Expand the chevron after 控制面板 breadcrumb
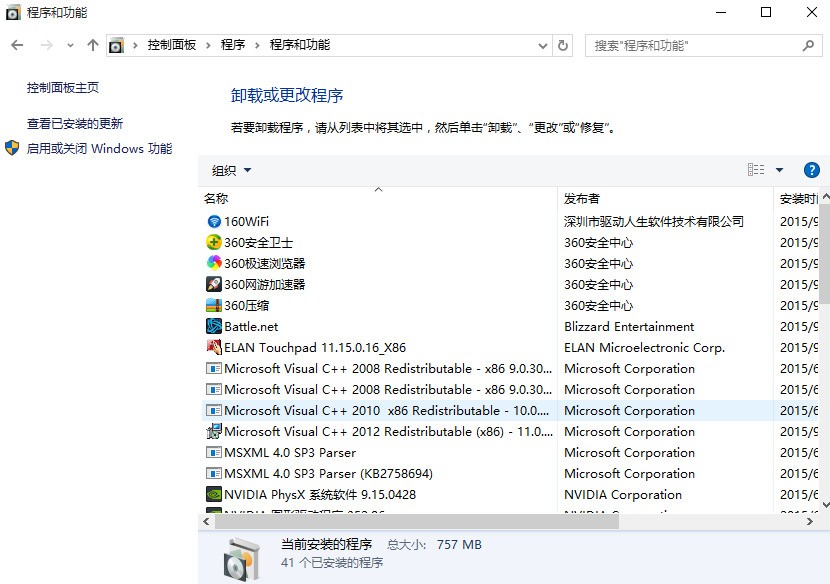The height and width of the screenshot is (584, 830). [209, 46]
